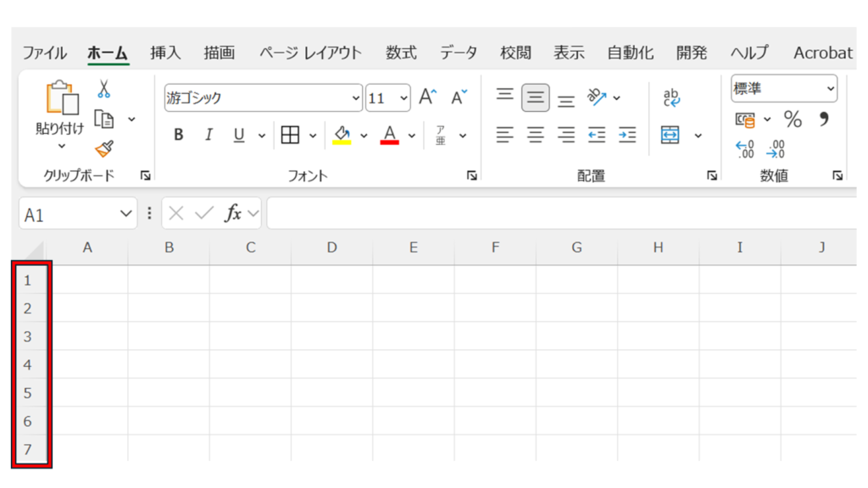Select the column D header
This screenshot has height=488, width=868.
331,247
